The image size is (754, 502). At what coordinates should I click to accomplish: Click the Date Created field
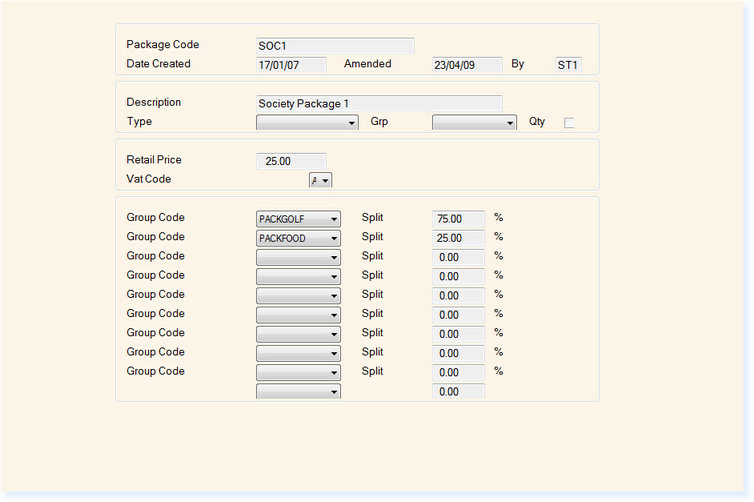coord(291,65)
